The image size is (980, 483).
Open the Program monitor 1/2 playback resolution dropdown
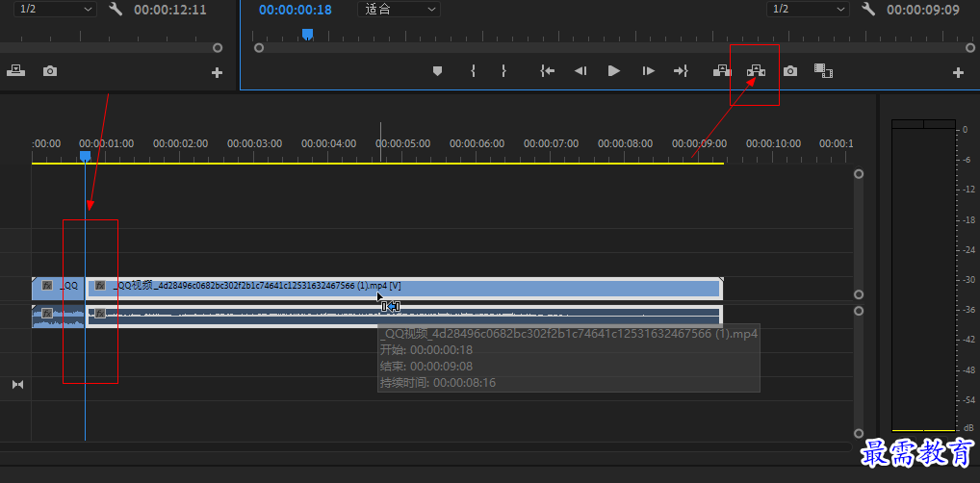coord(808,10)
